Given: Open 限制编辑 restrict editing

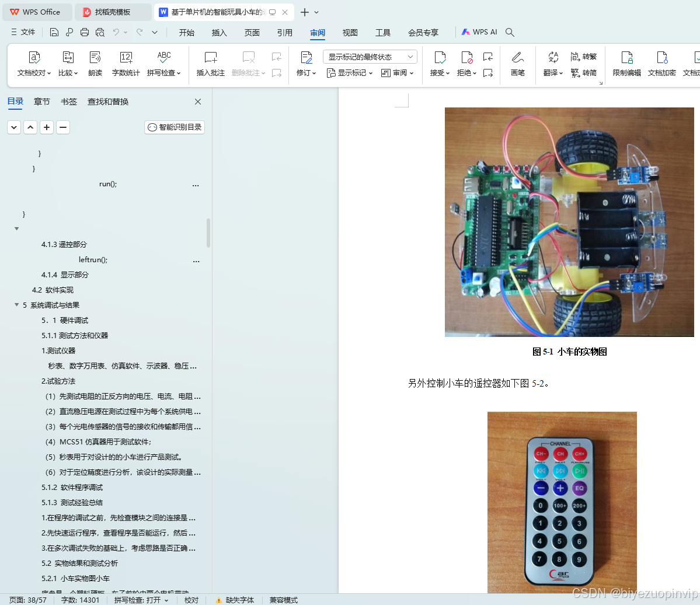Looking at the screenshot, I should click(627, 64).
